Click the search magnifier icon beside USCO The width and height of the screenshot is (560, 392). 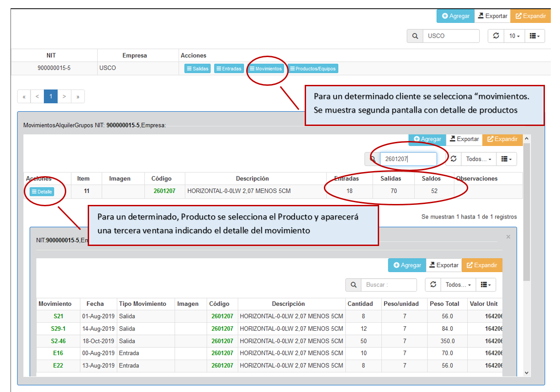[415, 36]
